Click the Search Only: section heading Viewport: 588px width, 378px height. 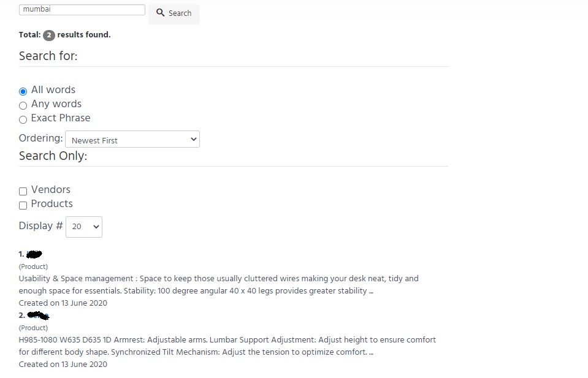tap(53, 156)
